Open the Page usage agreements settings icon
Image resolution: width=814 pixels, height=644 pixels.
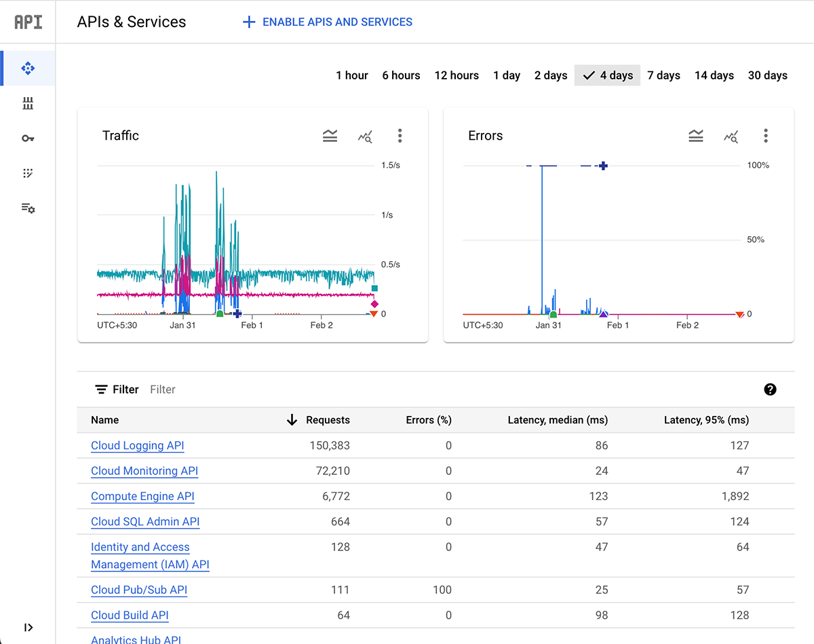click(28, 208)
